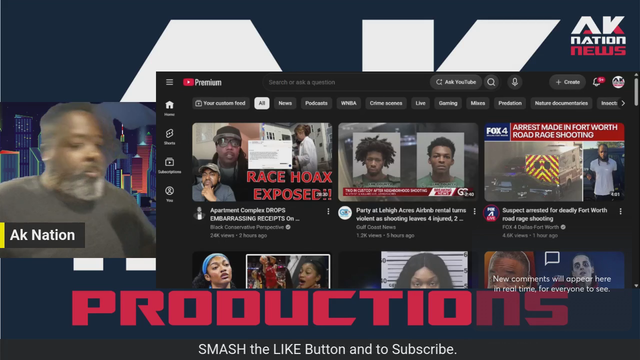Select the Gaming filter chip

pyautogui.click(x=448, y=103)
